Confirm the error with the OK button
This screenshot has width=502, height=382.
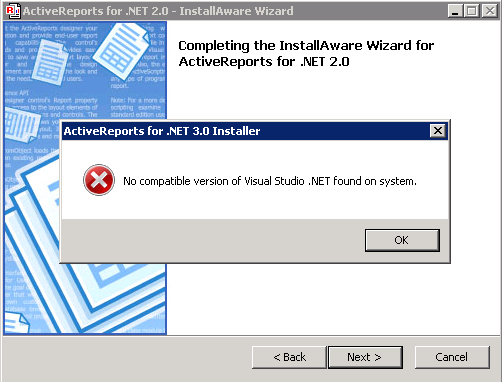coord(402,240)
